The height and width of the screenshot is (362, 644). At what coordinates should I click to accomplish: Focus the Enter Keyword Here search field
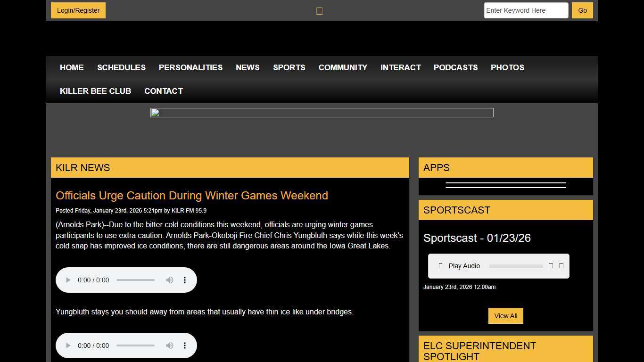tap(526, 10)
